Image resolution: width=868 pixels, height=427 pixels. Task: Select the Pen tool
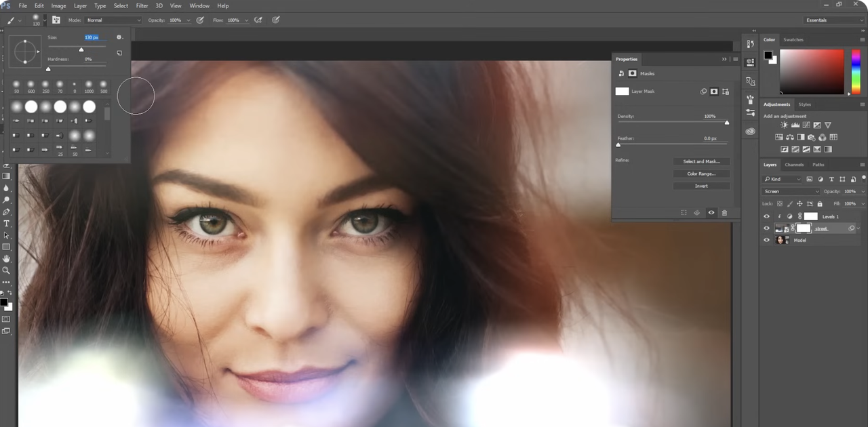coord(7,212)
